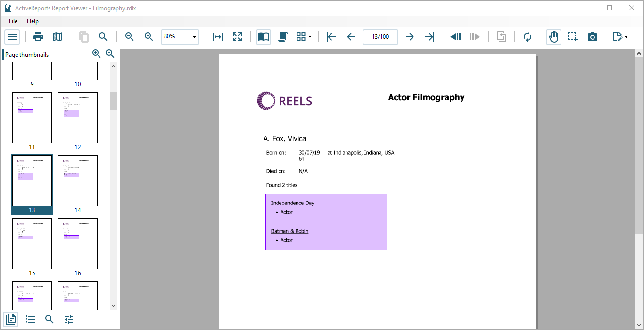Open the parameters panel tab
This screenshot has height=330, width=644.
tap(69, 319)
